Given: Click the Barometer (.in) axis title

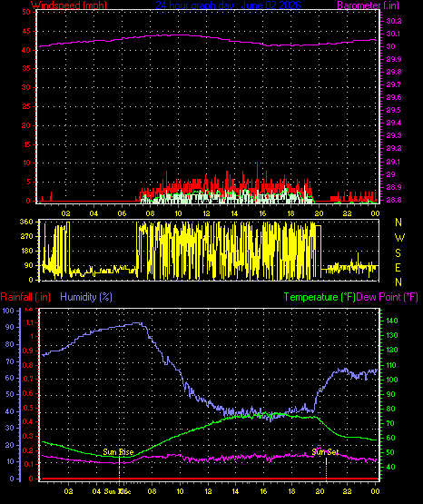Looking at the screenshot, I should (368, 5).
